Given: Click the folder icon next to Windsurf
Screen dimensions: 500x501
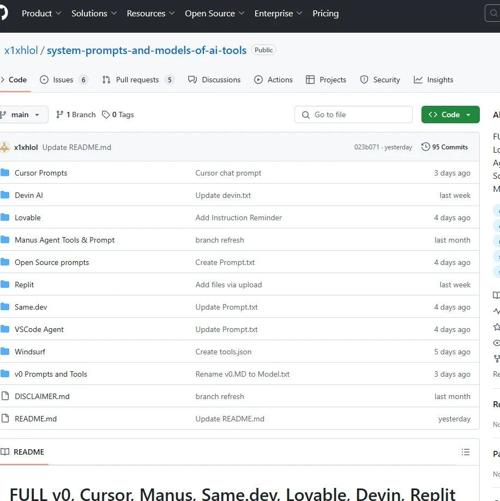Looking at the screenshot, I should tap(5, 351).
